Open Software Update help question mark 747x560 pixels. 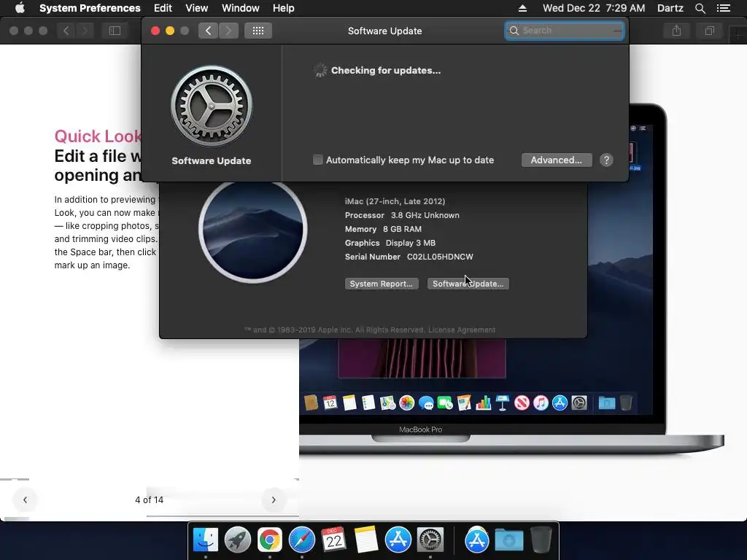click(x=606, y=160)
